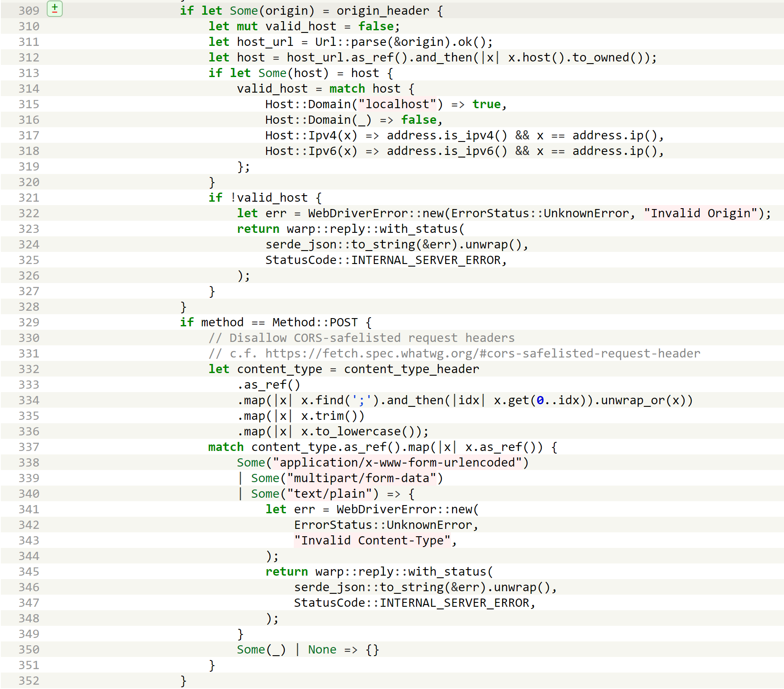The width and height of the screenshot is (784, 689).
Task: Click line number 337 in the gutter
Action: (x=29, y=447)
